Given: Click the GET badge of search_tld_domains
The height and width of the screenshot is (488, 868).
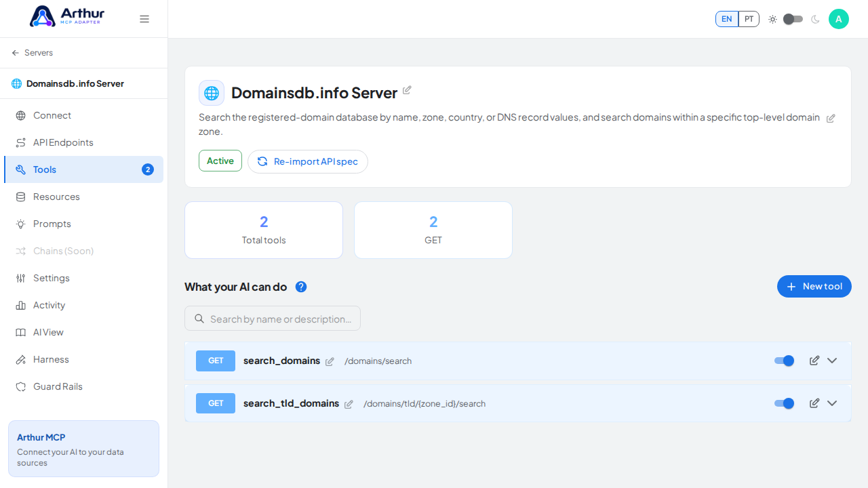Looking at the screenshot, I should tap(216, 403).
